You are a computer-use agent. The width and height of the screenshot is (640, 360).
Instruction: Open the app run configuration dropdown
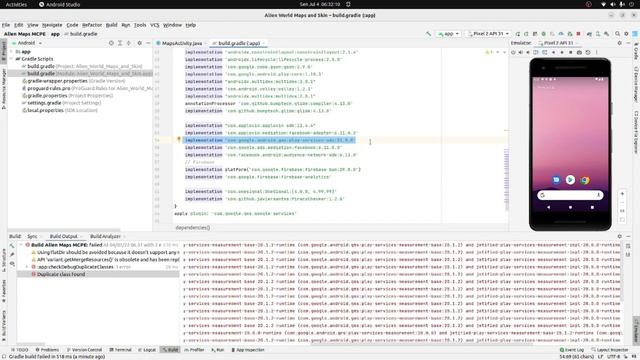click(x=449, y=34)
